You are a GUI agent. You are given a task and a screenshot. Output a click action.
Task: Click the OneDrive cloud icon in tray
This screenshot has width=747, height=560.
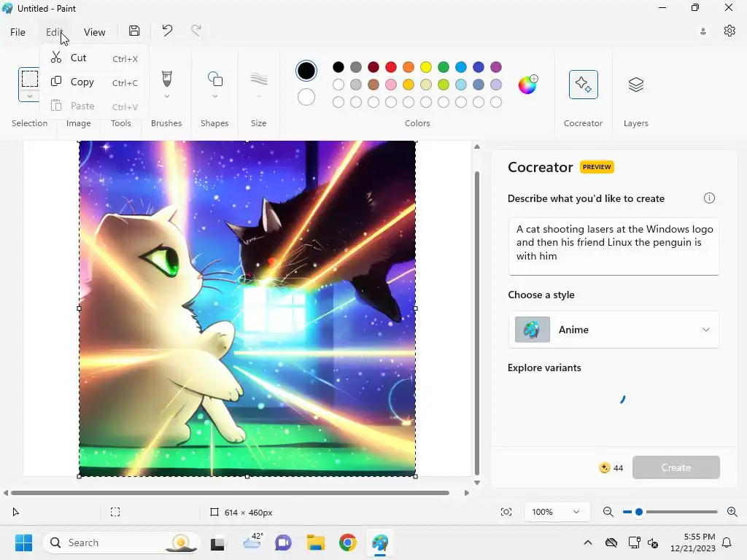[611, 542]
